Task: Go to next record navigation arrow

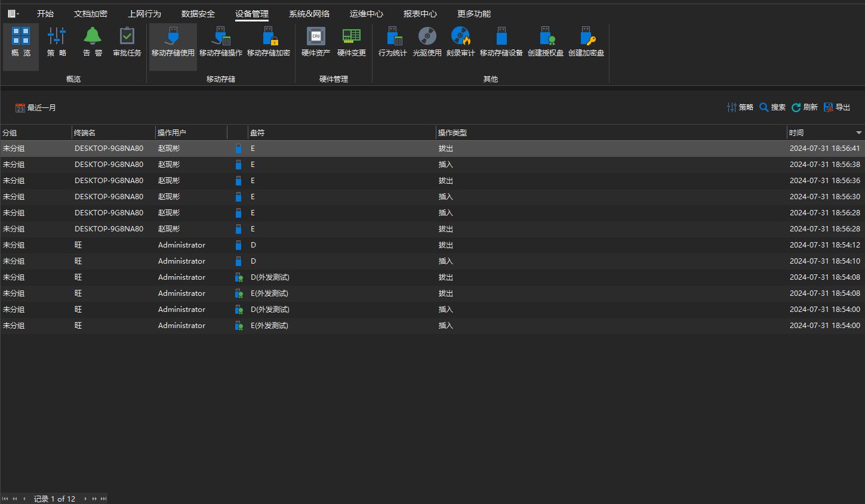Action: (85, 499)
